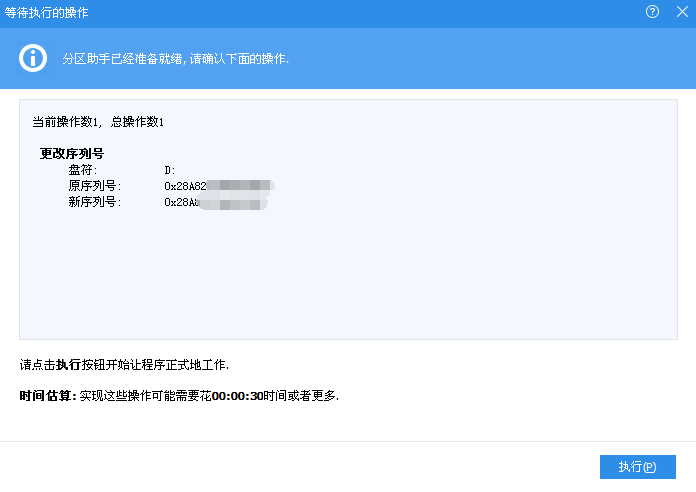Click the 当前操作数1, 总操作数1 line

98,122
